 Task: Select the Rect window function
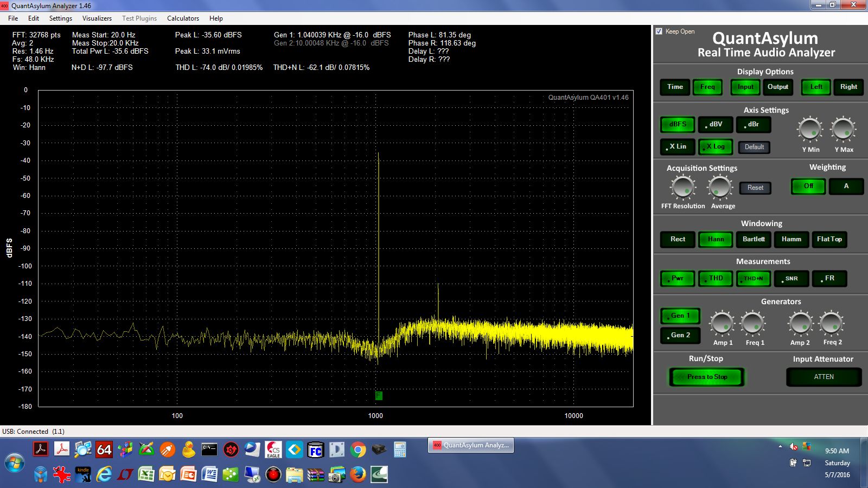678,240
